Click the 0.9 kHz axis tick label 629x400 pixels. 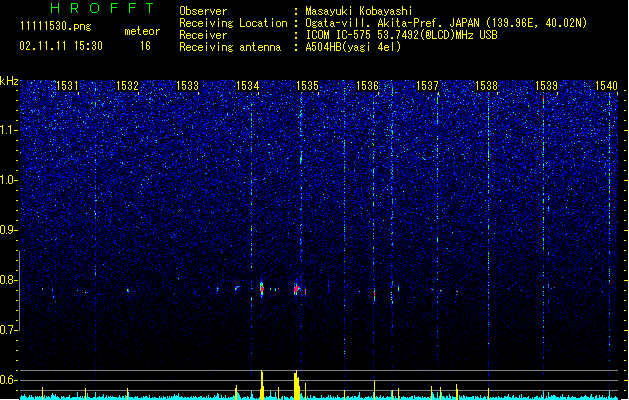[8, 230]
